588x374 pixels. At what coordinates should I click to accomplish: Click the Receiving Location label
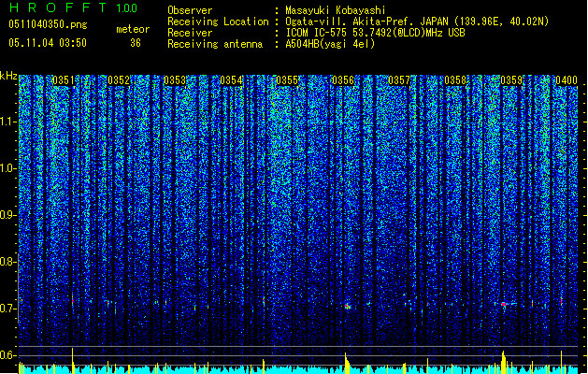point(218,22)
